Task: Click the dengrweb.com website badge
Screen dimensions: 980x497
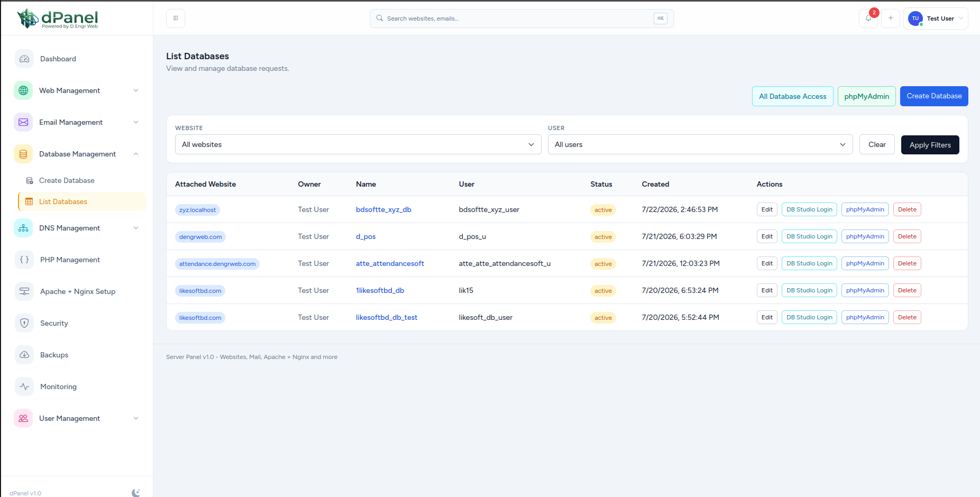Action: click(x=200, y=237)
